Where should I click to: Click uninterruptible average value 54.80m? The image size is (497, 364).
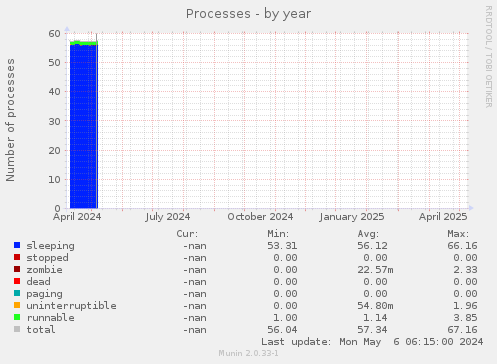(375, 306)
